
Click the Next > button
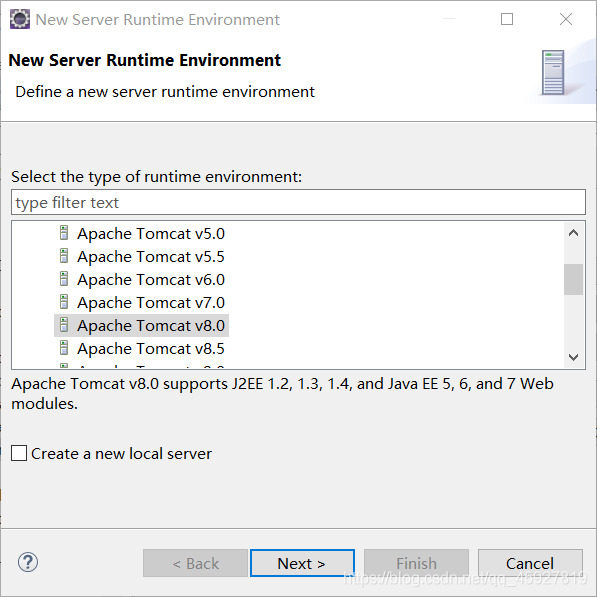302,563
